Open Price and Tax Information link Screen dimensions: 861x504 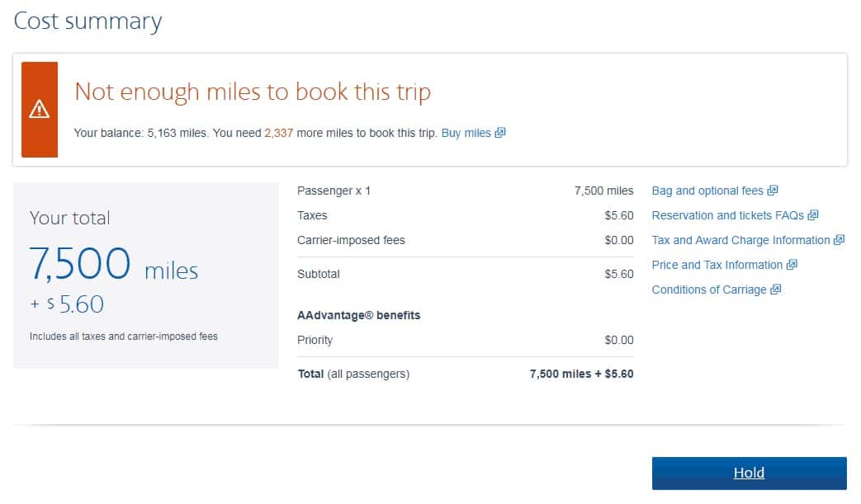pyautogui.click(x=717, y=265)
